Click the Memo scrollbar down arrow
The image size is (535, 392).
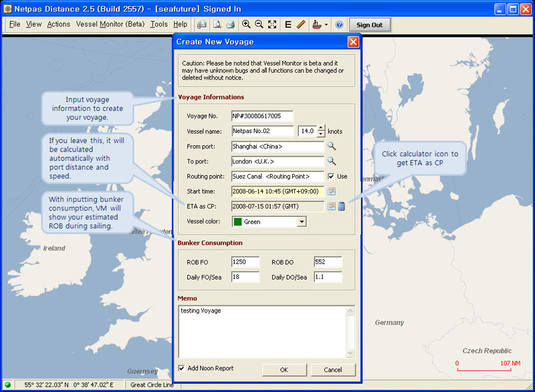pyautogui.click(x=350, y=353)
